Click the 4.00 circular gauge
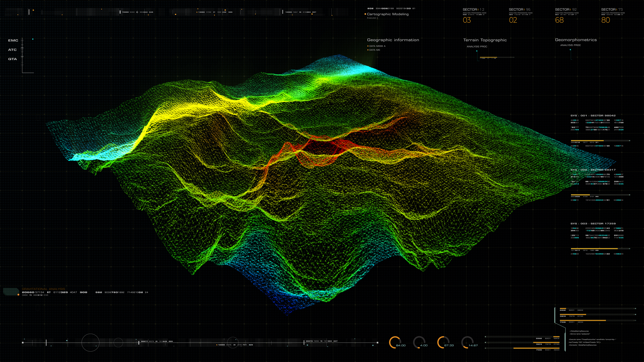The image size is (644, 362). [x=419, y=342]
